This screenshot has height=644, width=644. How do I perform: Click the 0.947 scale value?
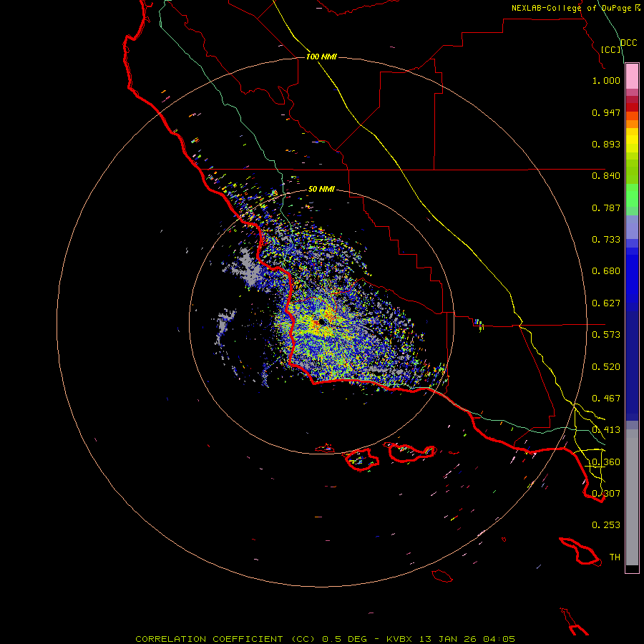pyautogui.click(x=606, y=112)
